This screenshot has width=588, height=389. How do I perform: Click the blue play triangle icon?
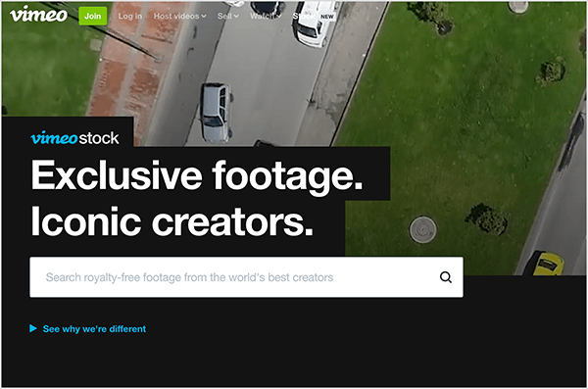(33, 328)
